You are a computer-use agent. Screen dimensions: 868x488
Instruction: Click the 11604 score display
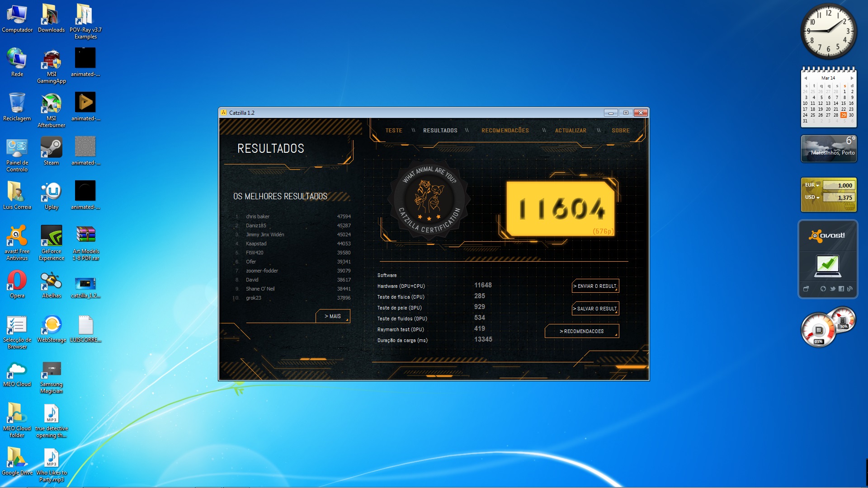561,209
